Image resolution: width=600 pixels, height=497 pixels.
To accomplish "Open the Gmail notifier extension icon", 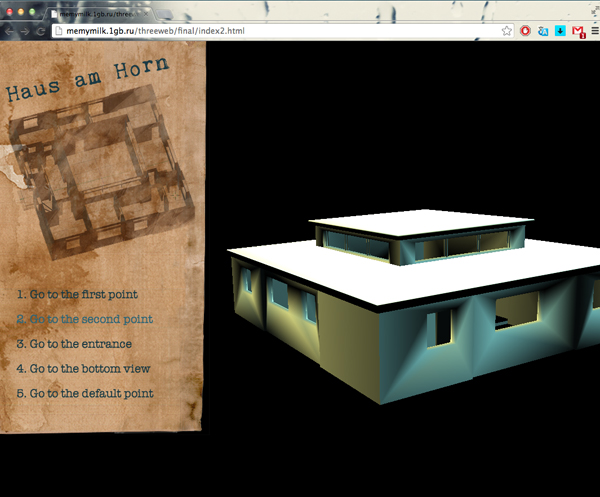I will 578,31.
